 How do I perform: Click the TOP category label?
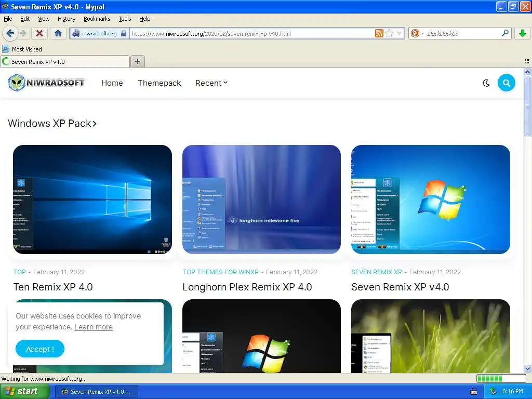click(19, 272)
